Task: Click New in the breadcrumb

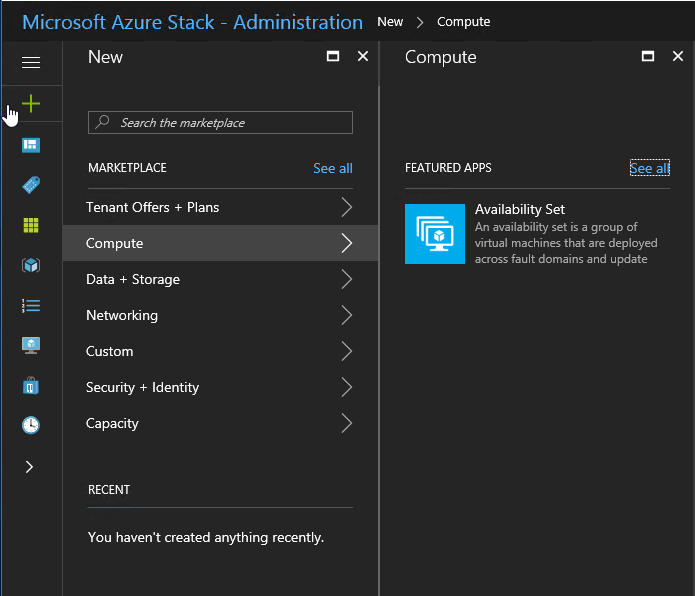Action: point(390,22)
